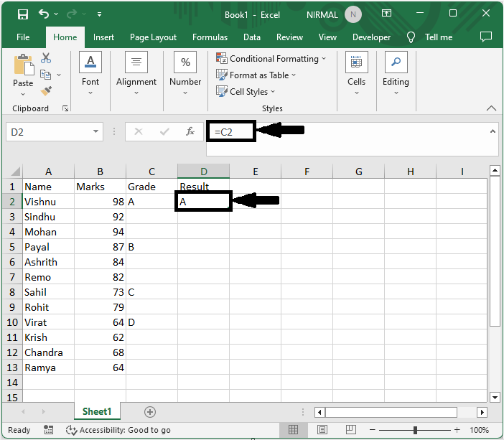Open the Name Box dropdown arrow
This screenshot has width=504, height=440.
[x=95, y=131]
